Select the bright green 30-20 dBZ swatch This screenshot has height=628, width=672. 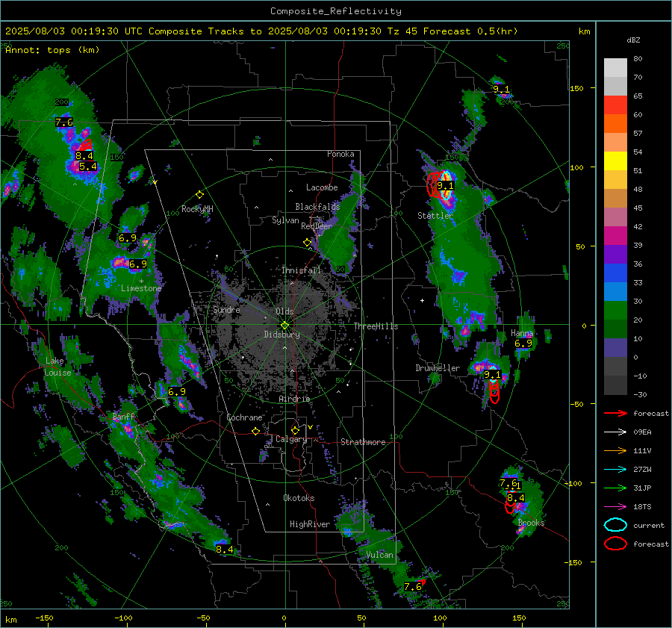coord(615,311)
